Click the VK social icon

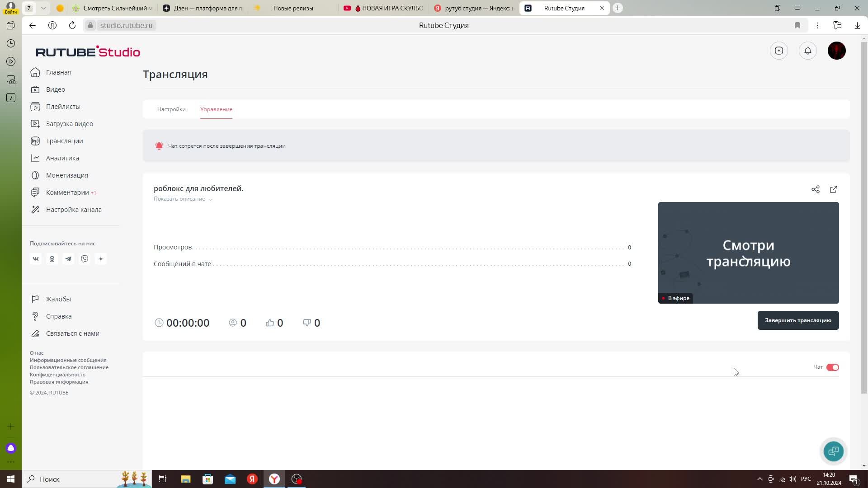coord(36,259)
